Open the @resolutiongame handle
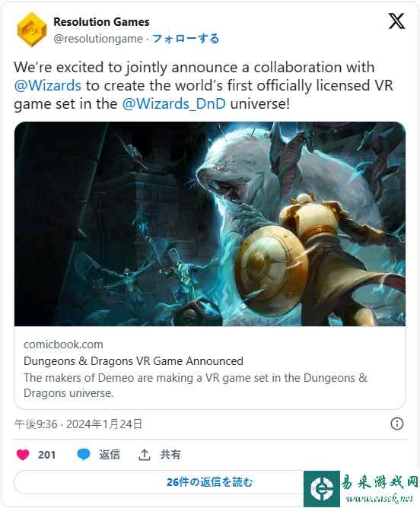Image resolution: width=420 pixels, height=508 pixels. point(98,39)
